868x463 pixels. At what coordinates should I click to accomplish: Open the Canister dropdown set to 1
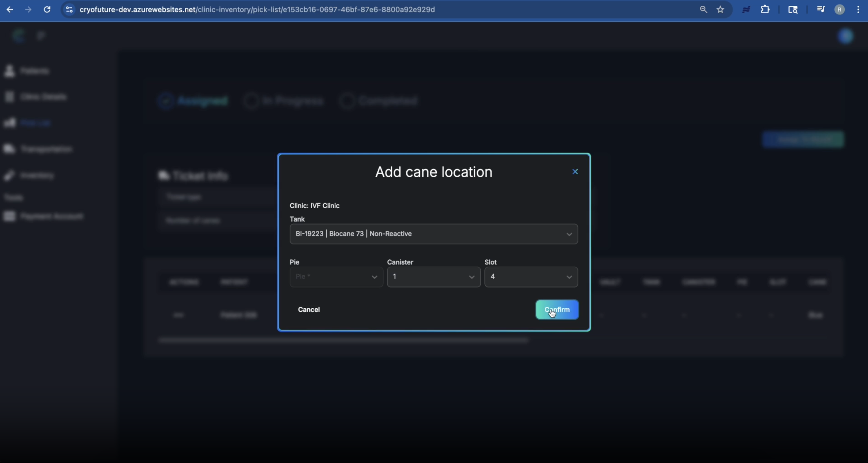(433, 277)
